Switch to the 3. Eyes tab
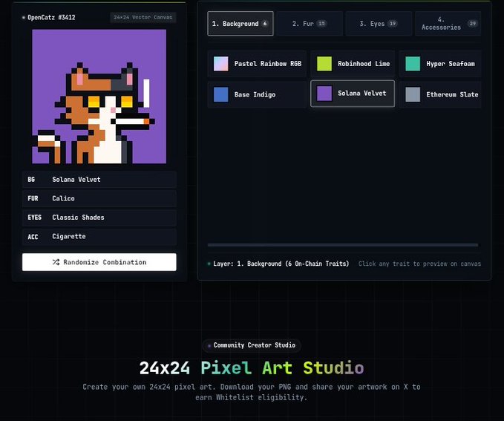The image size is (504, 421). [379, 24]
